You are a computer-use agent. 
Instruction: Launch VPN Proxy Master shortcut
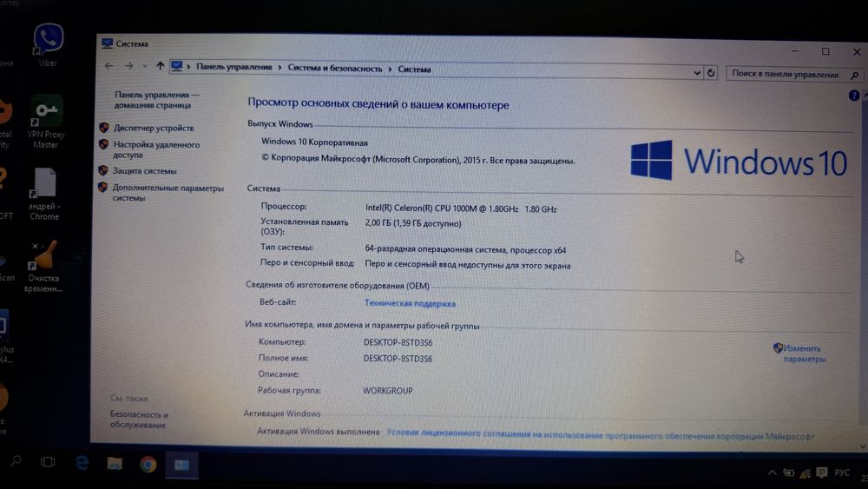pos(46,122)
